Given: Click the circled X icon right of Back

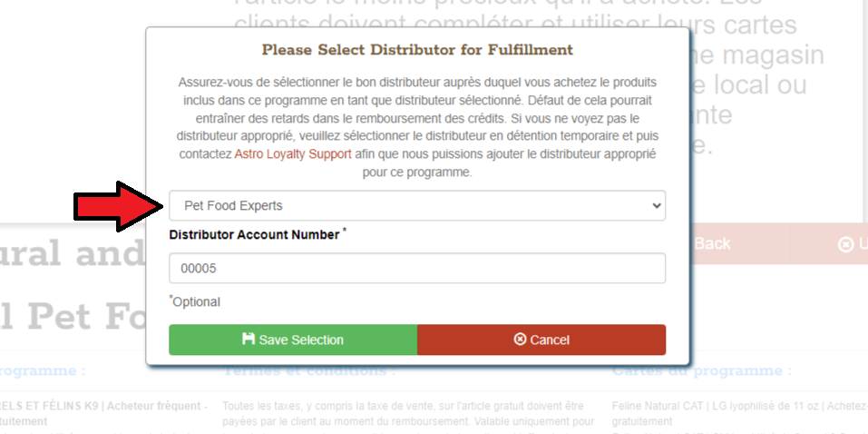Looking at the screenshot, I should 845,243.
